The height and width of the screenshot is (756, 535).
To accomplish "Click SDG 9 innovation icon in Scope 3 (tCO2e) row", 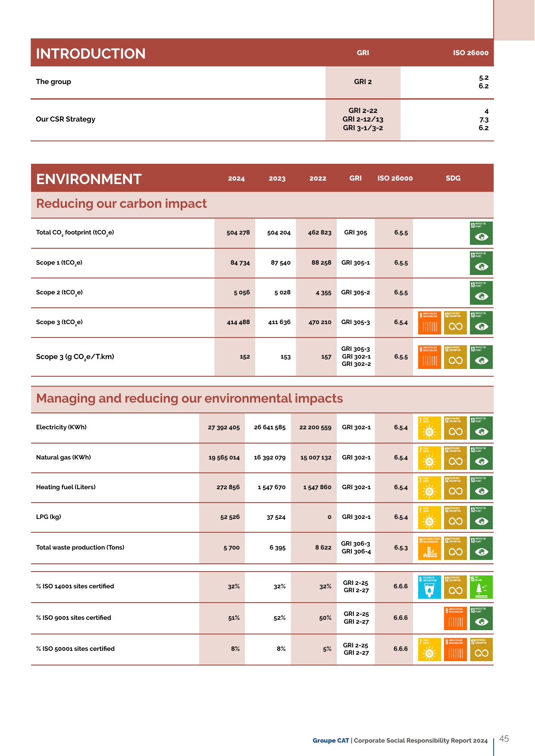I will click(430, 323).
